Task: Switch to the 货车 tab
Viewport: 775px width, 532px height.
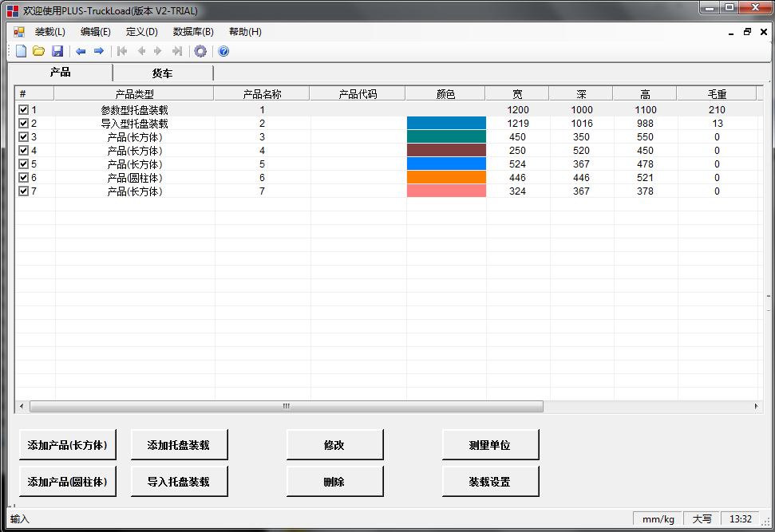Action: pos(161,73)
